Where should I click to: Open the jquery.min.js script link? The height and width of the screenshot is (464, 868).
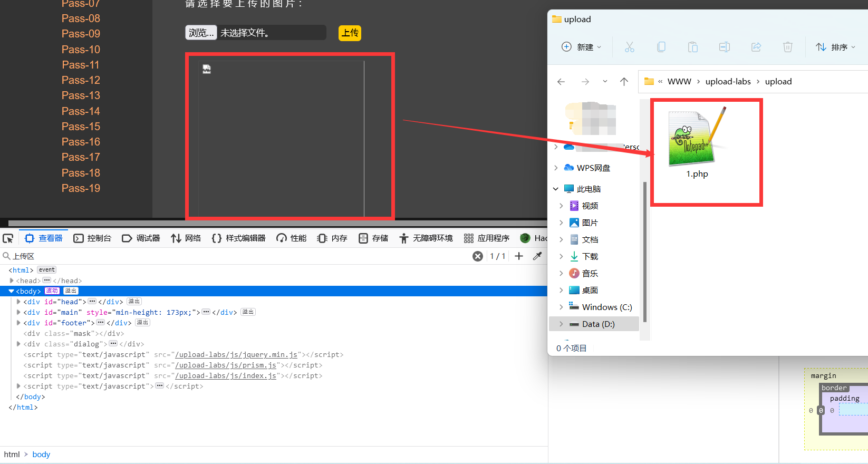click(x=236, y=354)
